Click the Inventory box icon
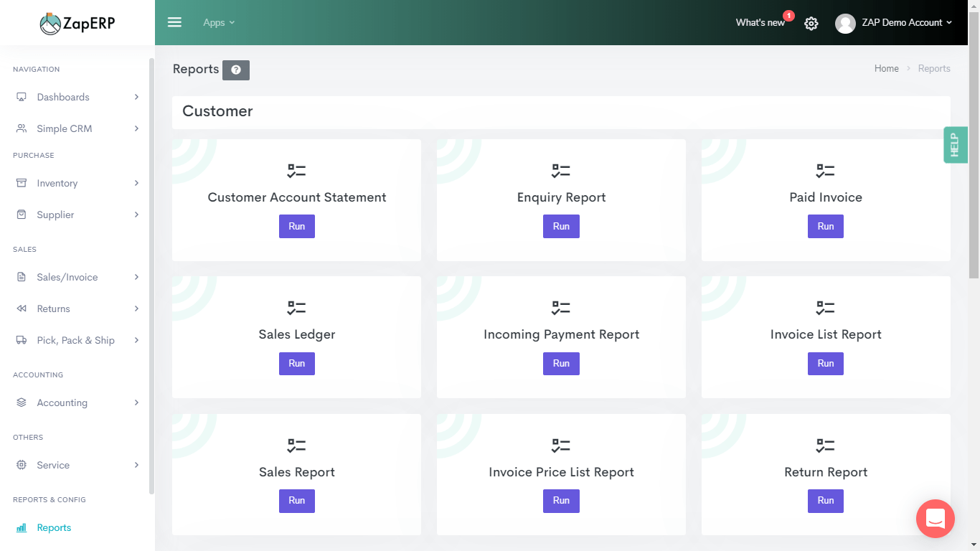 click(22, 183)
